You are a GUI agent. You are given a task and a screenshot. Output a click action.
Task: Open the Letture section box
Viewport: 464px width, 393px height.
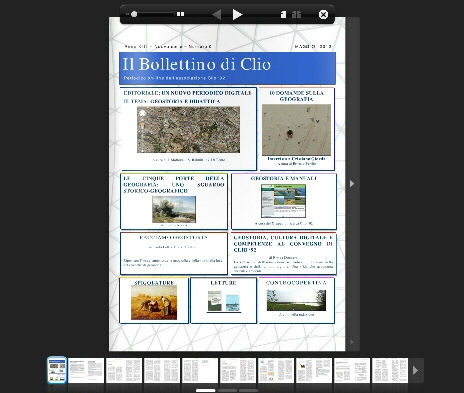[223, 300]
